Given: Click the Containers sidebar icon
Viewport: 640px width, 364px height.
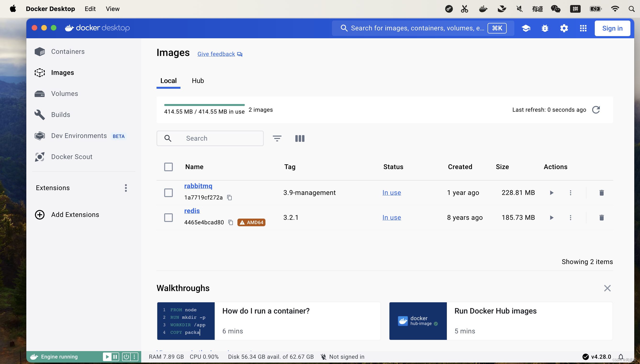Looking at the screenshot, I should [40, 51].
